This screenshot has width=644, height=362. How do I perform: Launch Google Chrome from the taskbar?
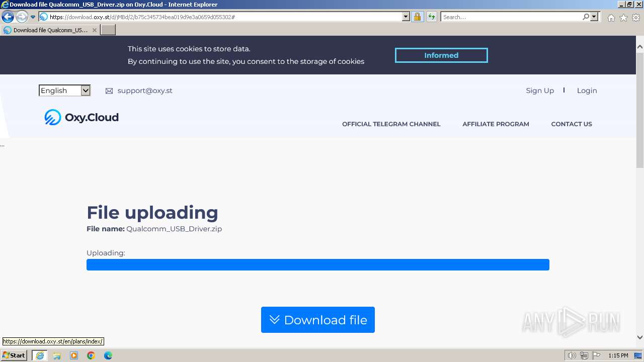click(91, 355)
